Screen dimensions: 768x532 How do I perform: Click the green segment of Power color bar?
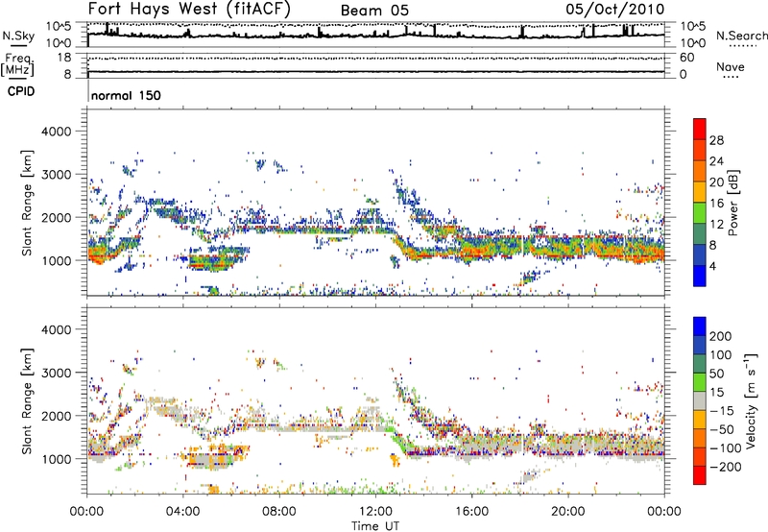click(x=700, y=212)
